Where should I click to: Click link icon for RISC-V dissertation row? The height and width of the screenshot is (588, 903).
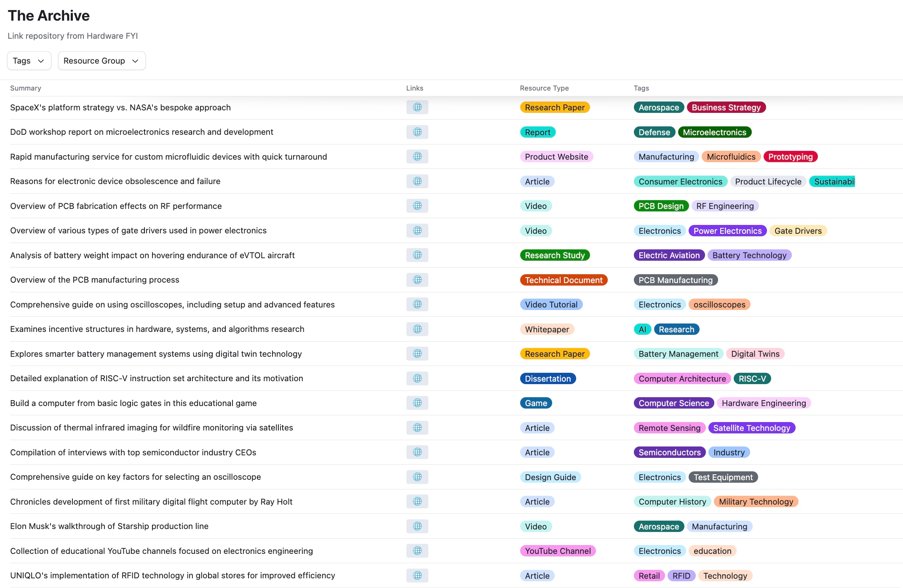pyautogui.click(x=417, y=378)
